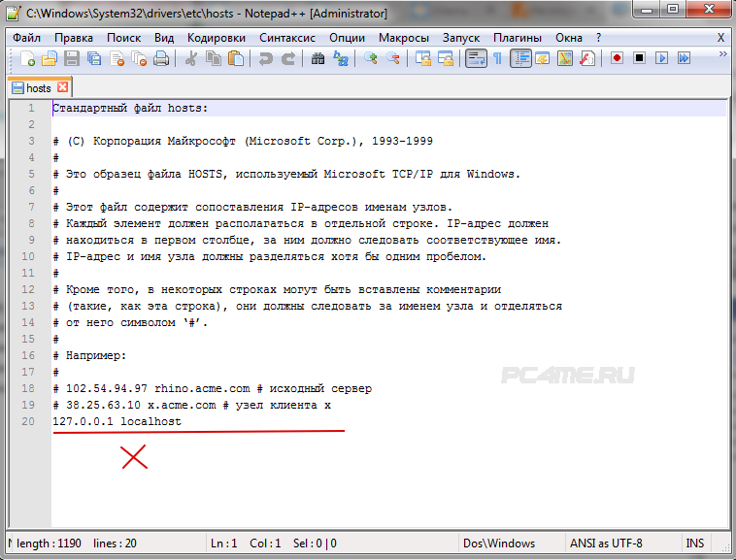The width and height of the screenshot is (736, 560).
Task: Open the Поиск menu
Action: (124, 38)
